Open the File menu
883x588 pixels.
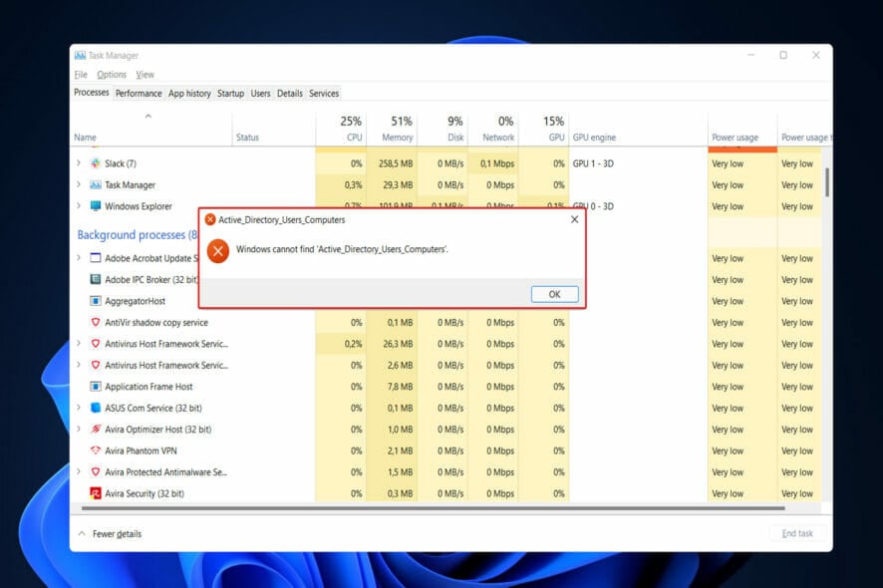click(81, 75)
